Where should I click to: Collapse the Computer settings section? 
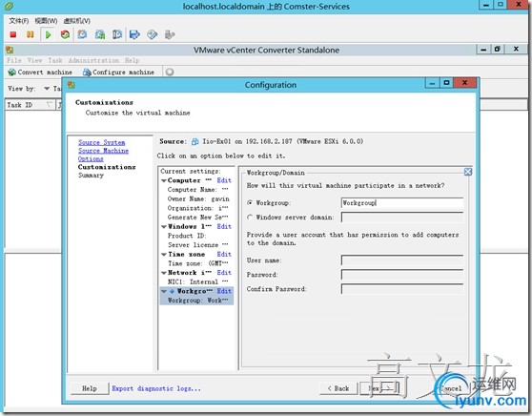point(164,180)
